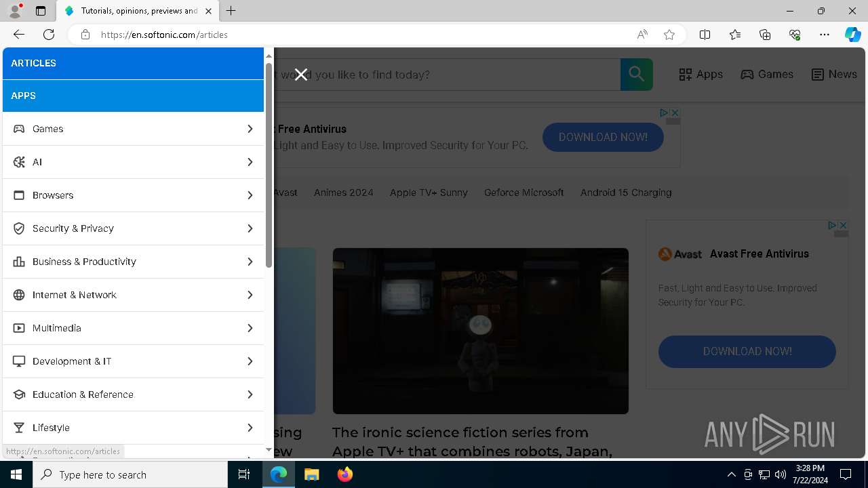Viewport: 868px width, 488px height.
Task: Click the robot article thumbnail image
Action: [481, 331]
